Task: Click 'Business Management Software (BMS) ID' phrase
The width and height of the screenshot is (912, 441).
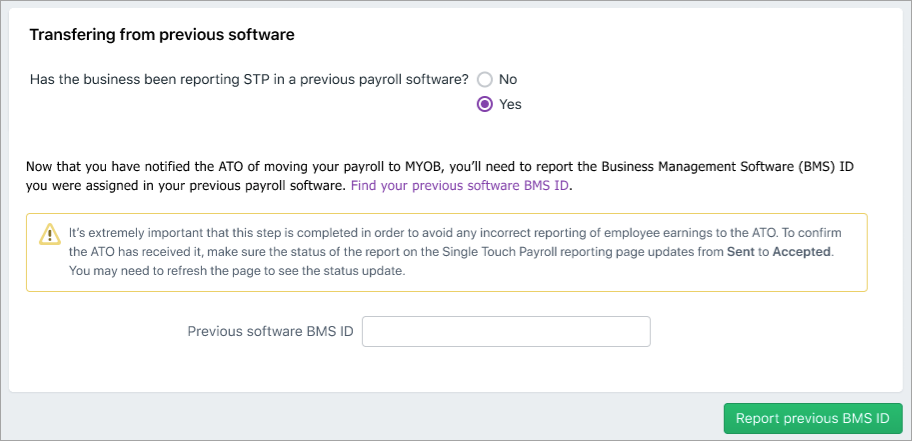Action: (720, 166)
